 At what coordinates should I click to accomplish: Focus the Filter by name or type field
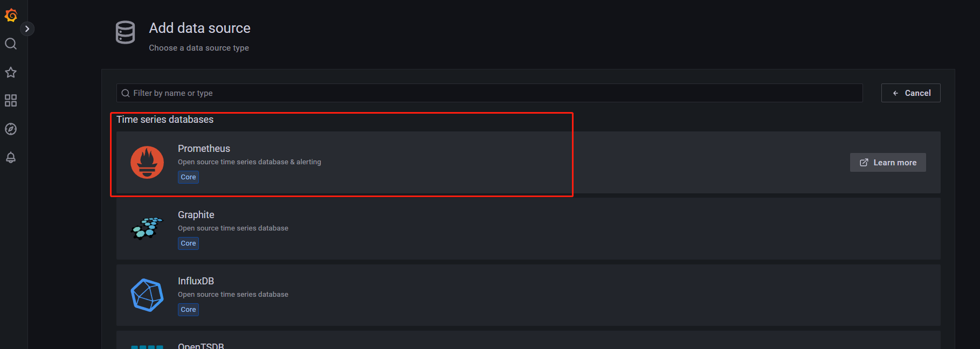coord(489,93)
